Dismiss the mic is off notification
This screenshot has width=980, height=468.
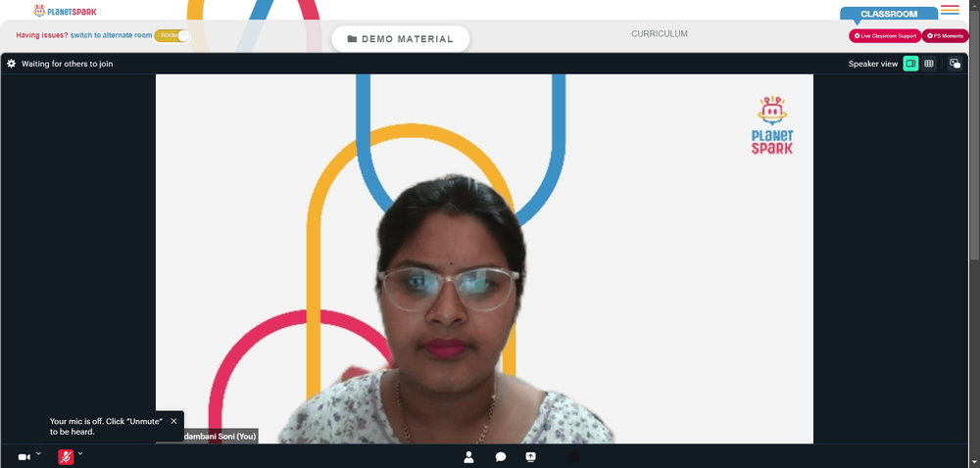[x=173, y=421]
